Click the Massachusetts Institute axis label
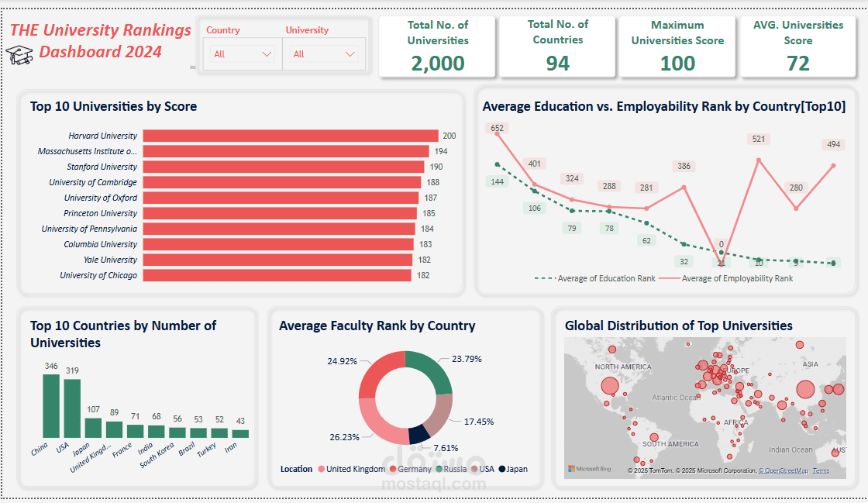This screenshot has height=503, width=868. 88,151
